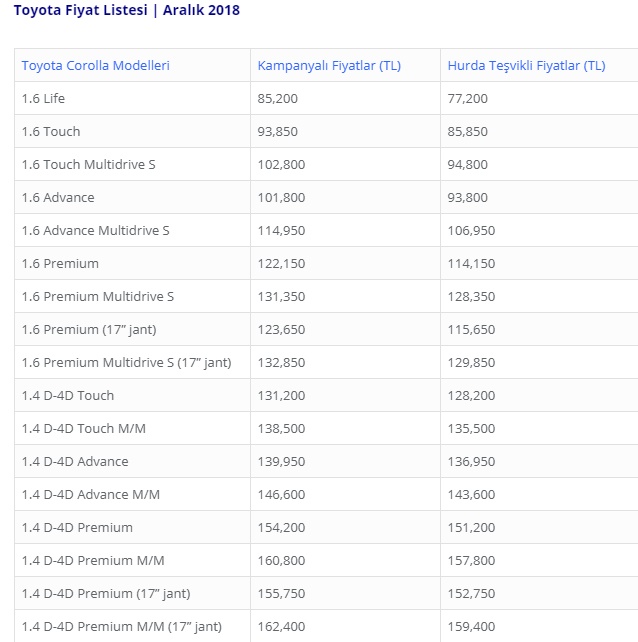Click the campaign price 114,950

281,231
